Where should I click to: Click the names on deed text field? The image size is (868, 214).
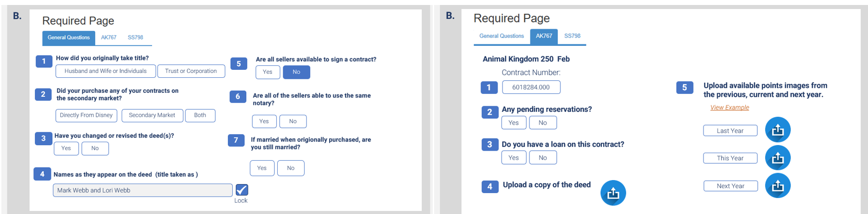[x=143, y=190]
